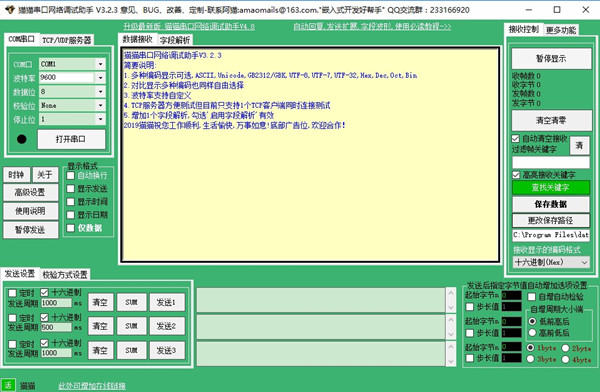600x392 pixels.
Task: Click the 打开串口 button
Action: tap(71, 139)
